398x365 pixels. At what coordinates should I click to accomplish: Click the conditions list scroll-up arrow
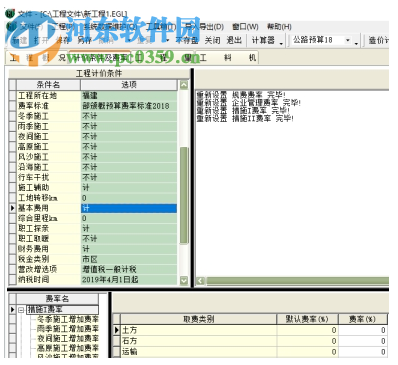pos(184,85)
